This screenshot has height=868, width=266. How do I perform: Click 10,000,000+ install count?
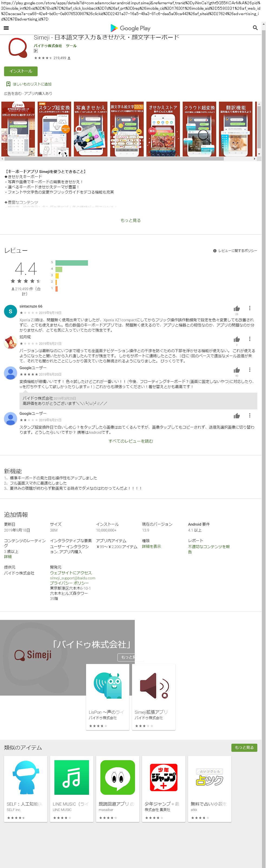(x=106, y=530)
